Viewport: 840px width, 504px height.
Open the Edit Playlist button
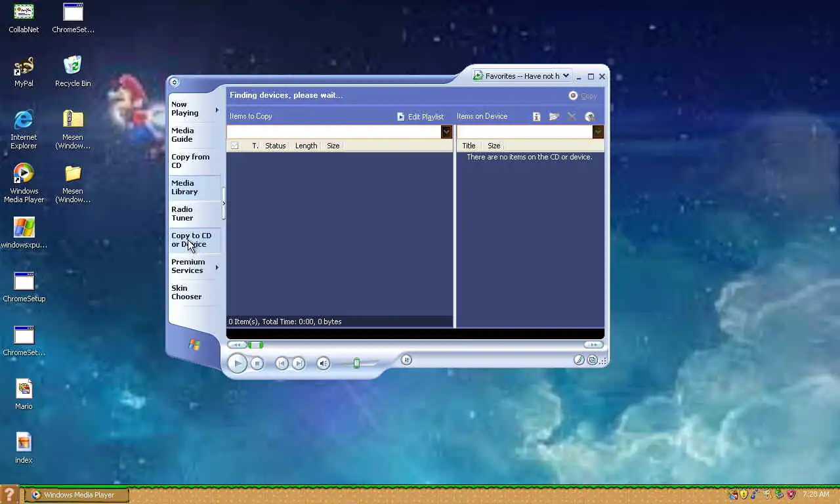click(421, 117)
